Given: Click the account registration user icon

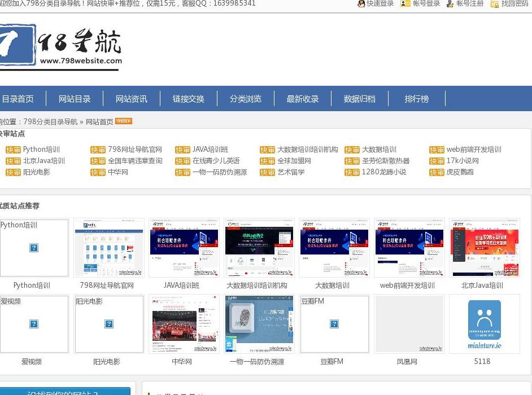Looking at the screenshot, I should coord(450,4).
